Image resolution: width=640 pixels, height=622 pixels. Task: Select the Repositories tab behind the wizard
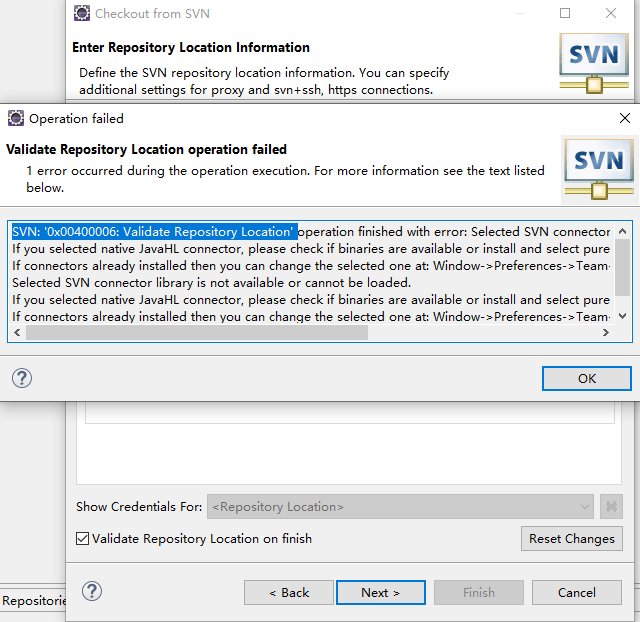coord(33,600)
